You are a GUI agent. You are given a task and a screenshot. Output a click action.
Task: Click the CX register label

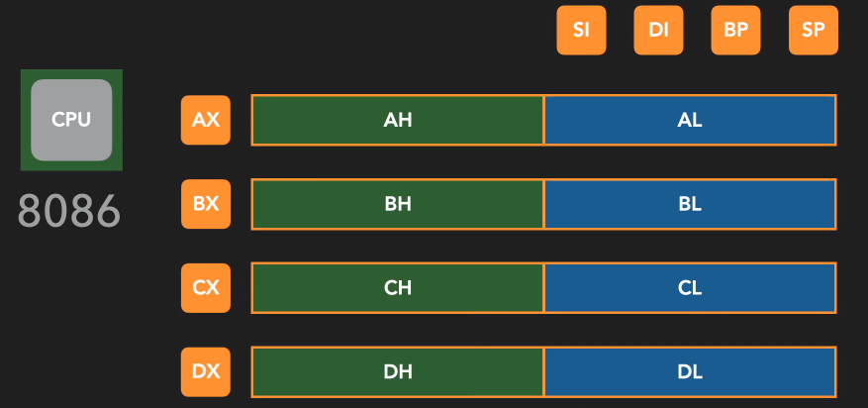click(x=206, y=288)
